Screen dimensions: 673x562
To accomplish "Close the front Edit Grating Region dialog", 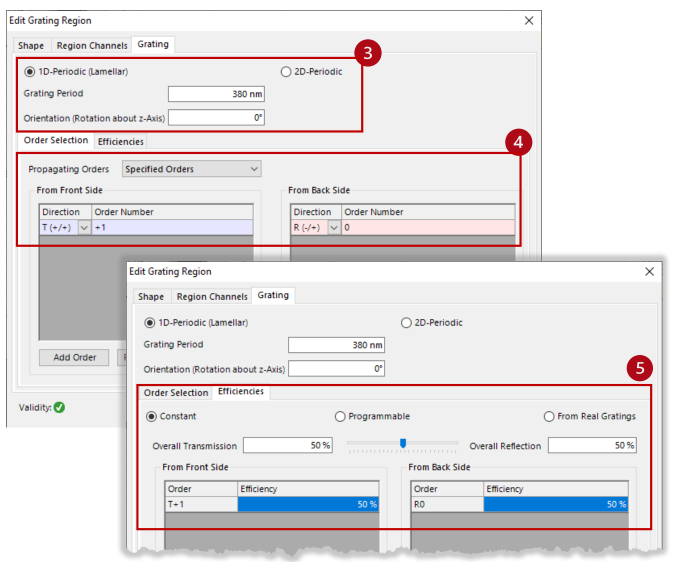I will pos(649,271).
